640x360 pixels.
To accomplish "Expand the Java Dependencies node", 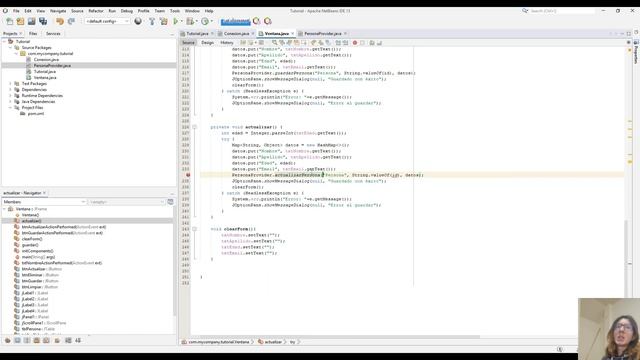I will tap(10, 102).
